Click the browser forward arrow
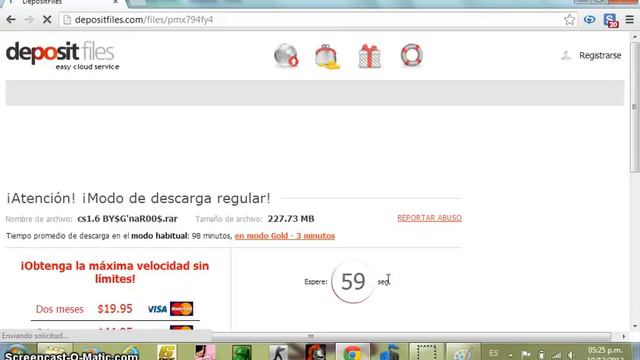Image resolution: width=640 pixels, height=360 pixels. (x=29, y=20)
